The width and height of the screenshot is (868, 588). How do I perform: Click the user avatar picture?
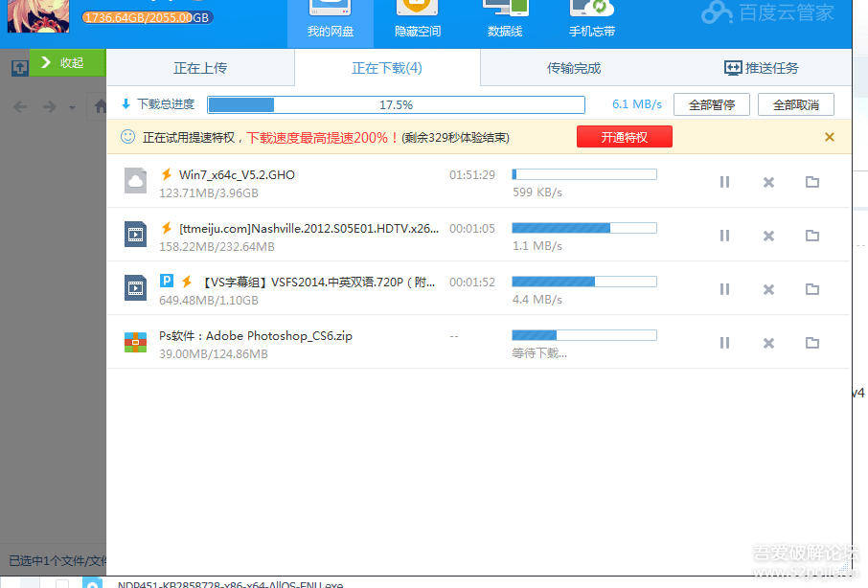click(x=38, y=16)
